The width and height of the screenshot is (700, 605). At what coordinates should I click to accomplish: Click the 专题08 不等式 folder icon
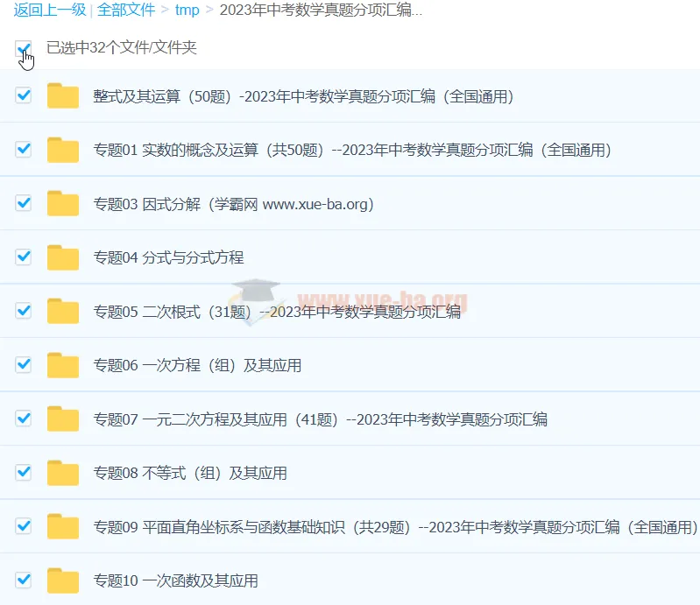pos(63,473)
